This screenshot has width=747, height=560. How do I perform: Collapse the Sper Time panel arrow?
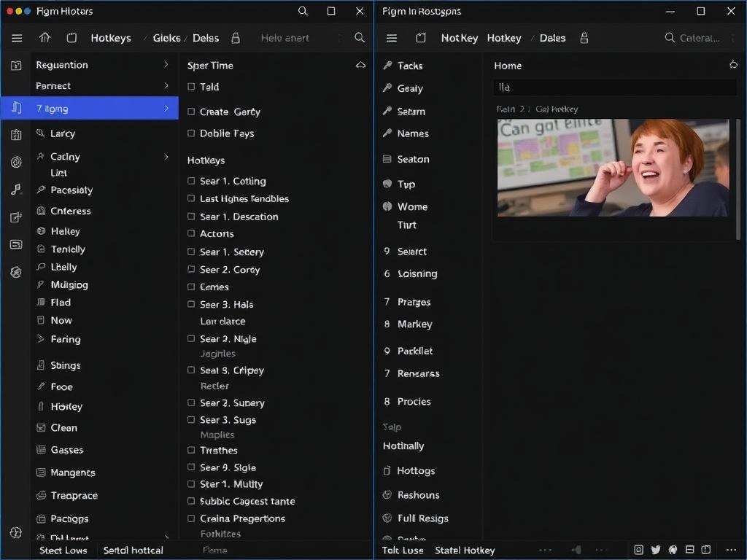tap(360, 65)
